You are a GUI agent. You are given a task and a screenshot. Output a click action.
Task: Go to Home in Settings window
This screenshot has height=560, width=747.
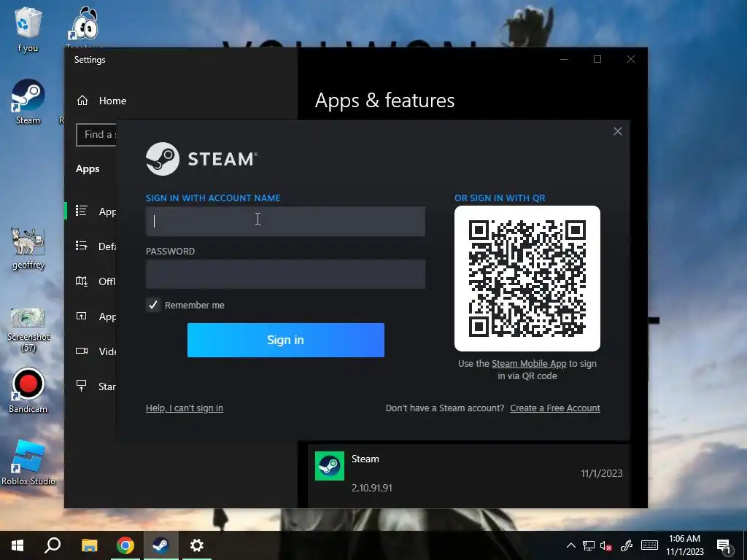[x=112, y=101]
